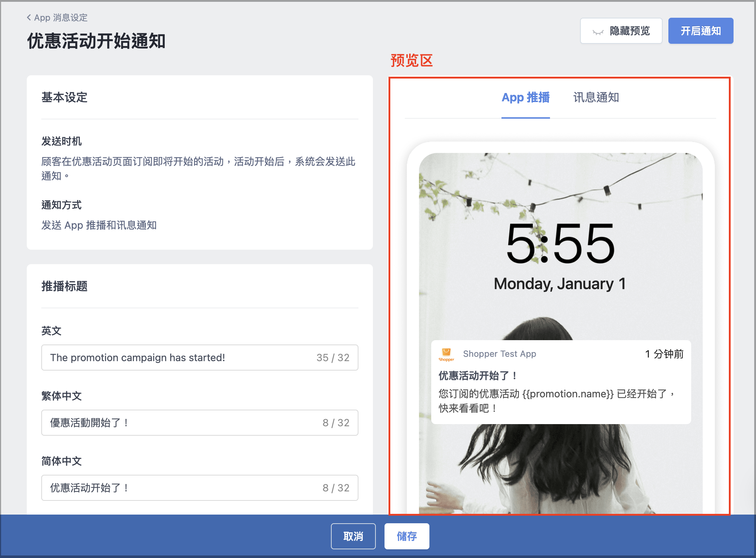Viewport: 756px width, 558px height.
Task: Go back to App 消息设定
Action: 57,18
